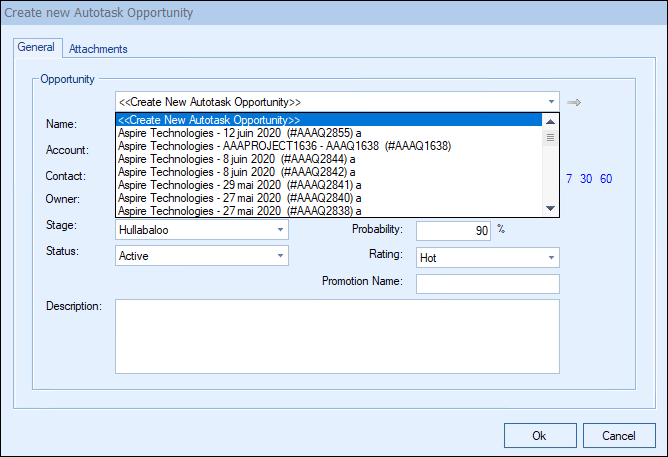Image resolution: width=668 pixels, height=457 pixels.
Task: Open the Rating dropdown showing Hot
Action: point(487,258)
